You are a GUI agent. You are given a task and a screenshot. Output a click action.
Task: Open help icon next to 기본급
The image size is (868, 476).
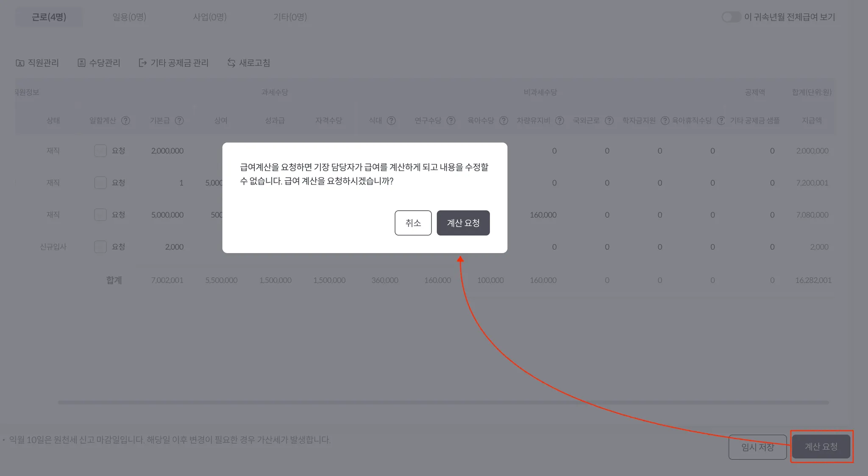tap(179, 121)
